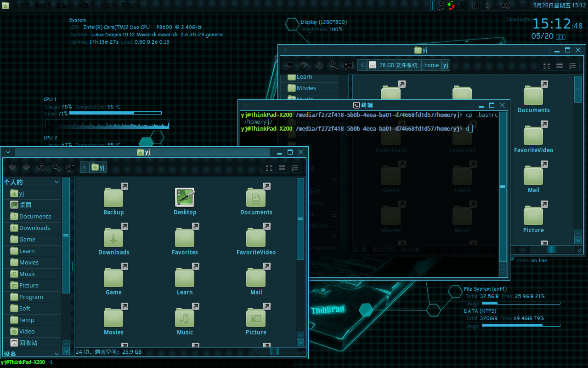Go forward in the rear yj file manager
Image resolution: width=588 pixels, height=368 pixels.
click(x=304, y=65)
